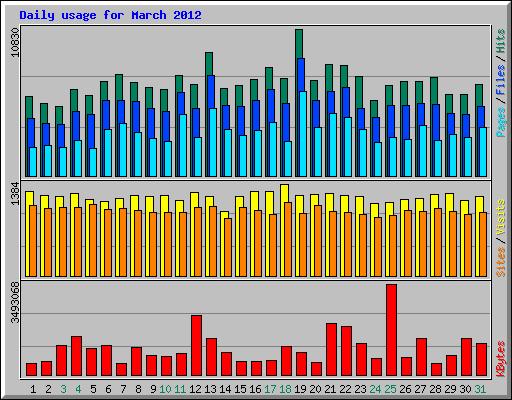Screen dimensions: 512x400
Task: Select day 7 on the x-axis
Action: pyautogui.click(x=123, y=389)
